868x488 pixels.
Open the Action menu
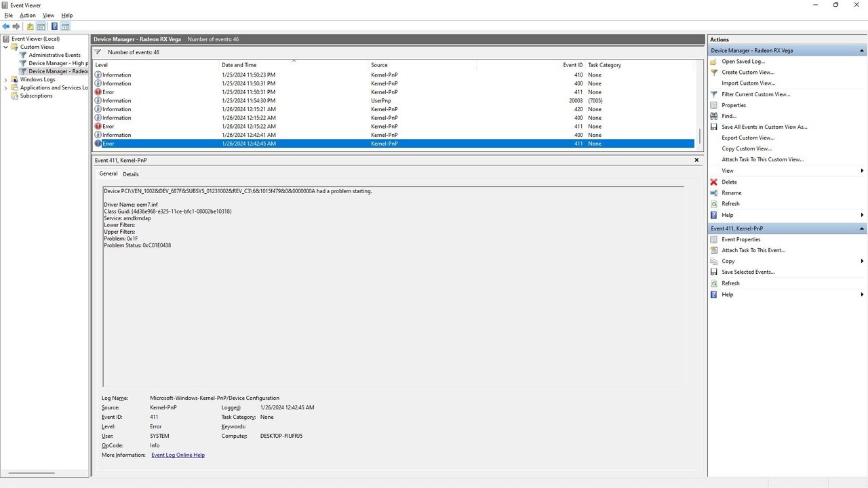tap(27, 15)
